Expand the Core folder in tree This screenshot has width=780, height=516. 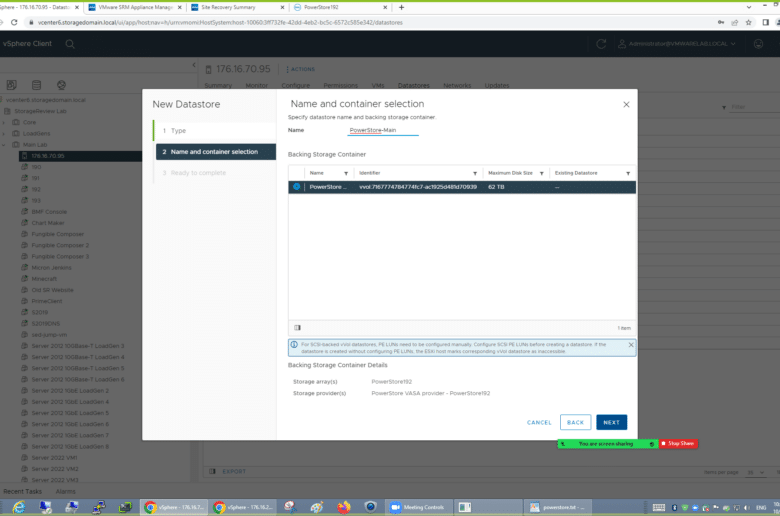click(x=4, y=122)
